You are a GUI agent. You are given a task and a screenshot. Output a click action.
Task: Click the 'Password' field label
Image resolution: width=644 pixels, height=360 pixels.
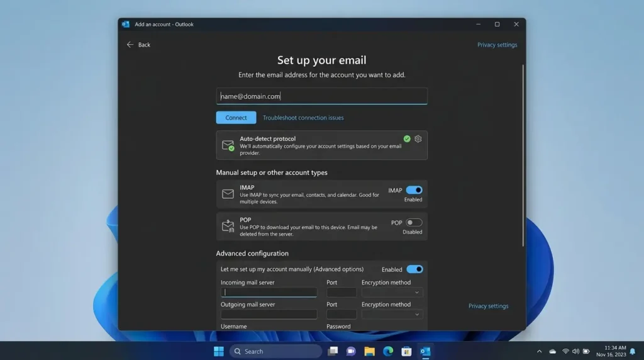pyautogui.click(x=338, y=326)
